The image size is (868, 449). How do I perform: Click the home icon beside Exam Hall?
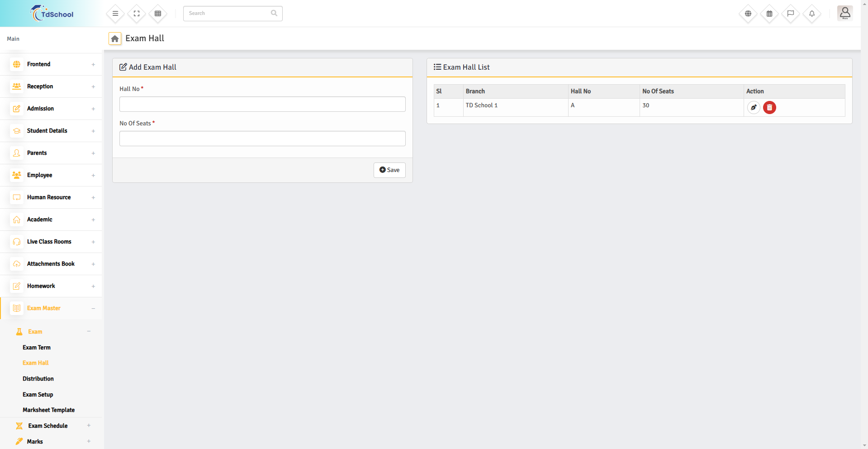click(115, 39)
